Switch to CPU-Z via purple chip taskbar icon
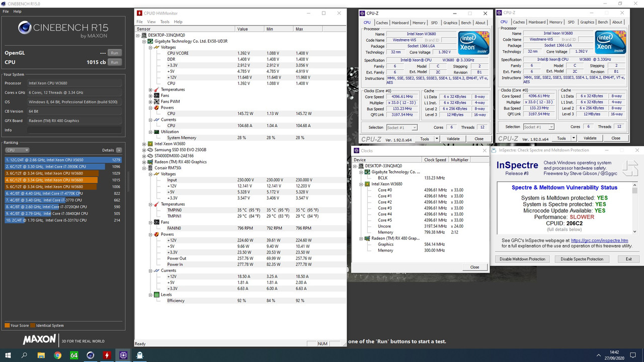Viewport: 644px width, 362px height. click(123, 355)
